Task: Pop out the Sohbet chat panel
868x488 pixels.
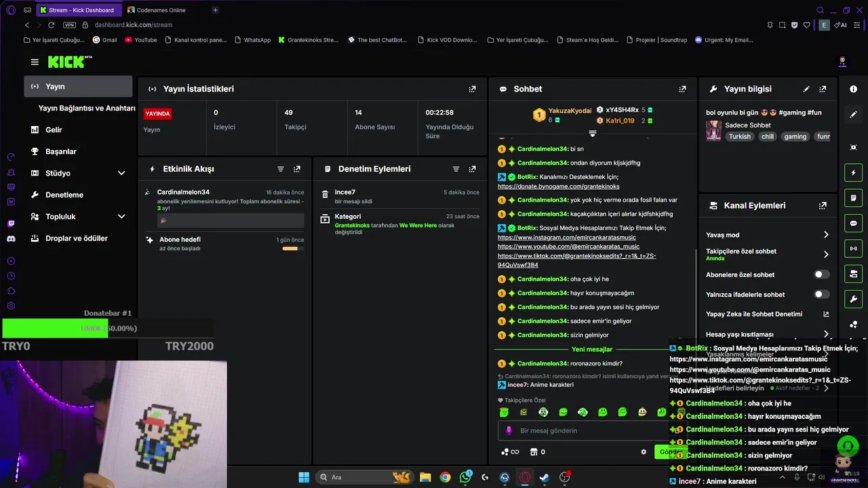Action: [x=683, y=89]
